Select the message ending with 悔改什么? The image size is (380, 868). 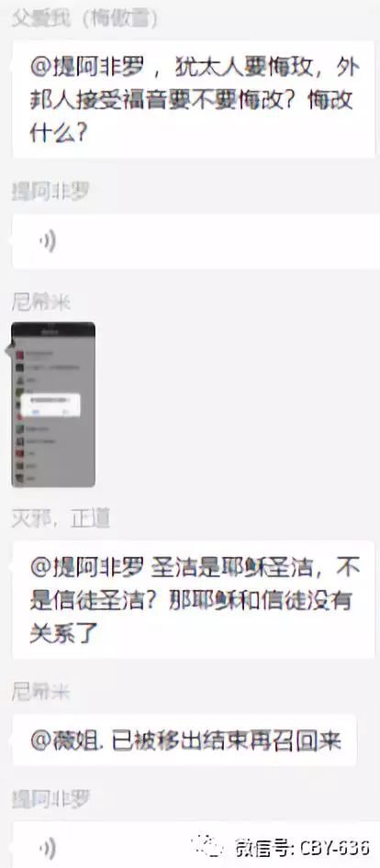tap(194, 100)
